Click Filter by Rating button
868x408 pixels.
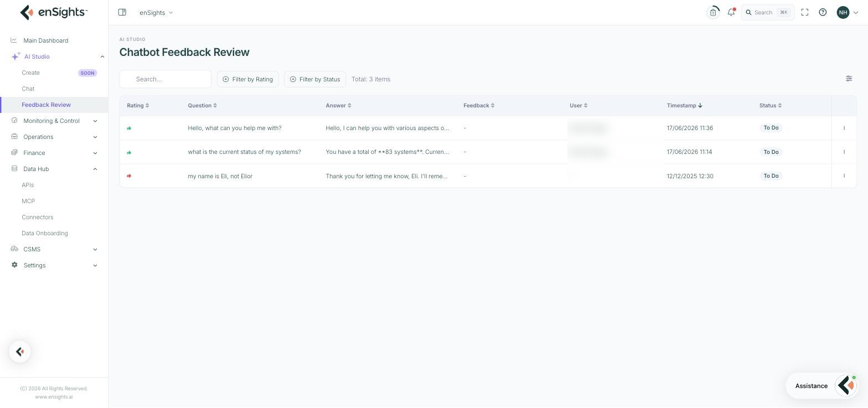(x=247, y=79)
